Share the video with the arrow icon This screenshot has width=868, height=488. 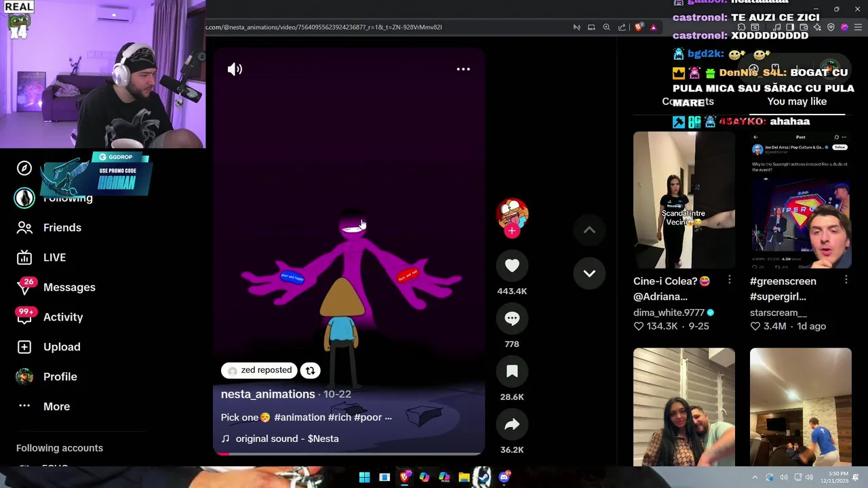click(x=512, y=424)
